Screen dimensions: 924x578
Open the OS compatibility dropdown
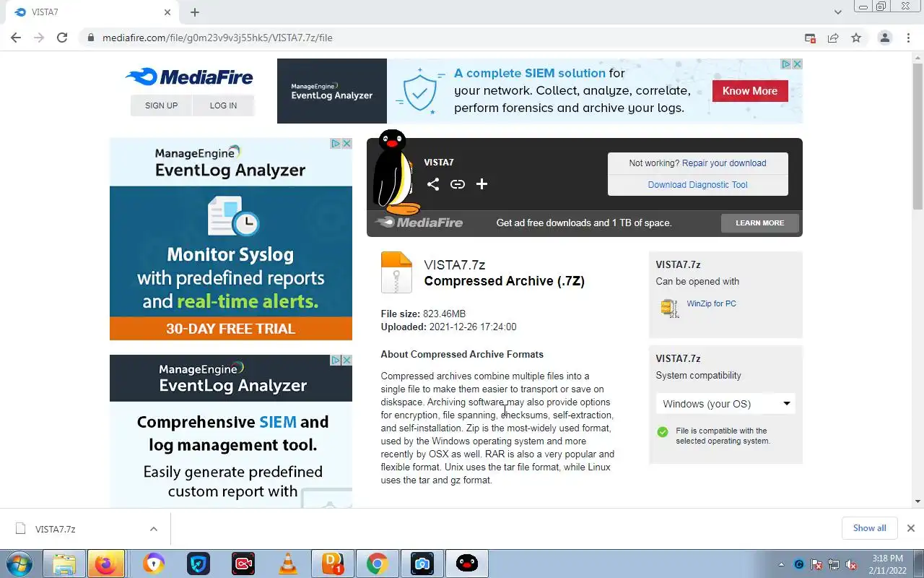coord(725,404)
